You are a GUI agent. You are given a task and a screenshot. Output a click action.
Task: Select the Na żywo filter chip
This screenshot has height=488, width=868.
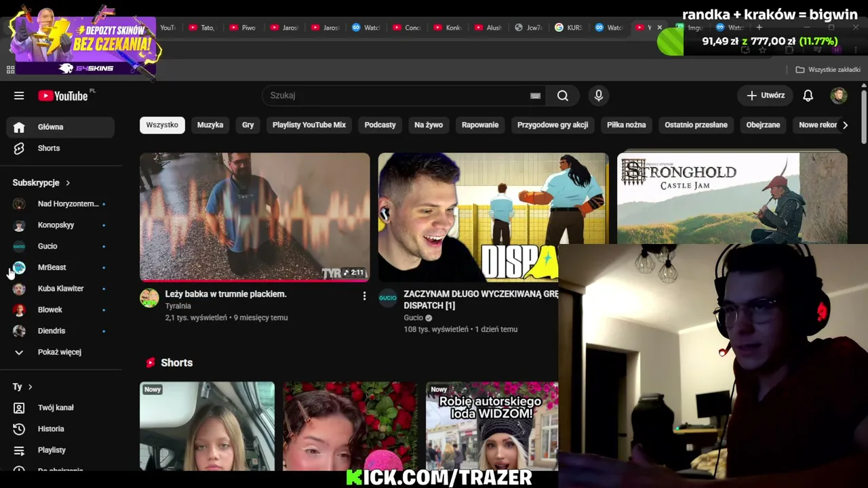429,125
